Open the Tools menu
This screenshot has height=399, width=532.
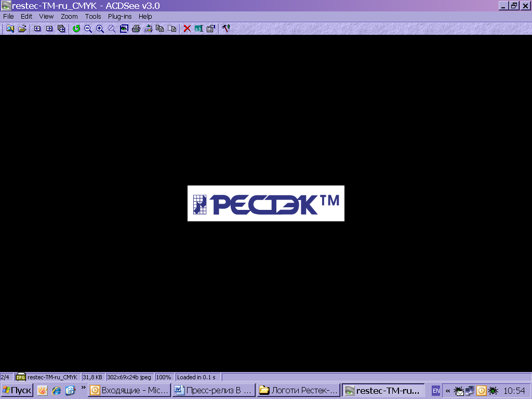(x=93, y=16)
